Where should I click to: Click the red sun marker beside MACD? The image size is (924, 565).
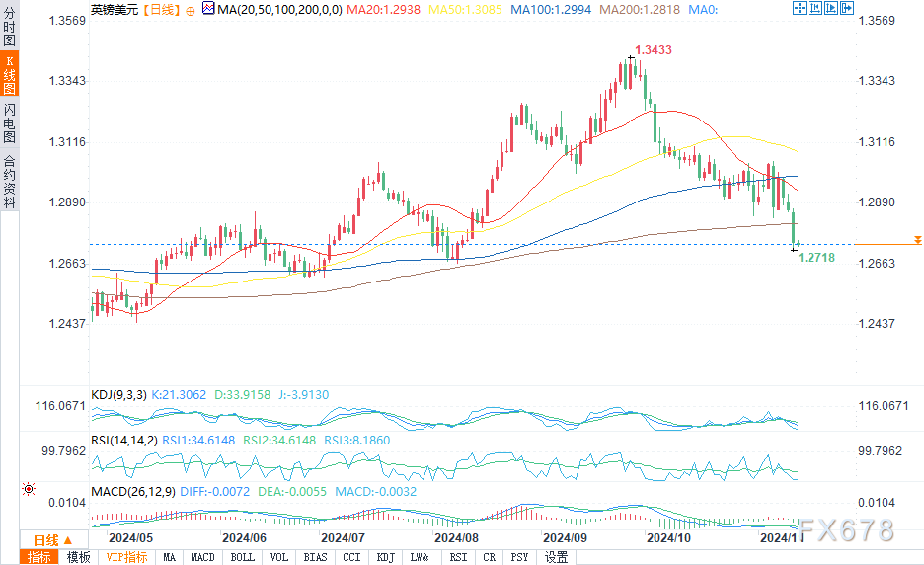pyautogui.click(x=29, y=489)
